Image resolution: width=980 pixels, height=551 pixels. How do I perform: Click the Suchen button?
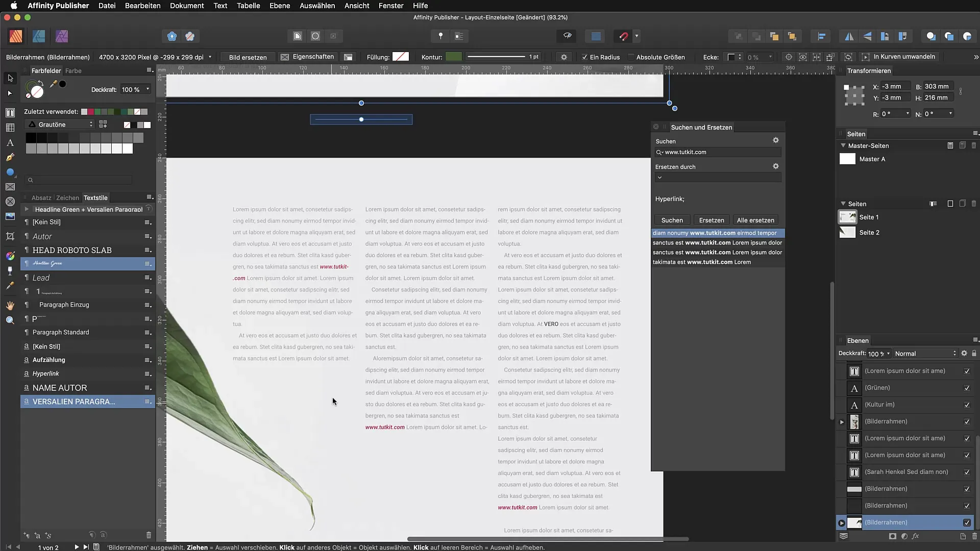click(672, 220)
